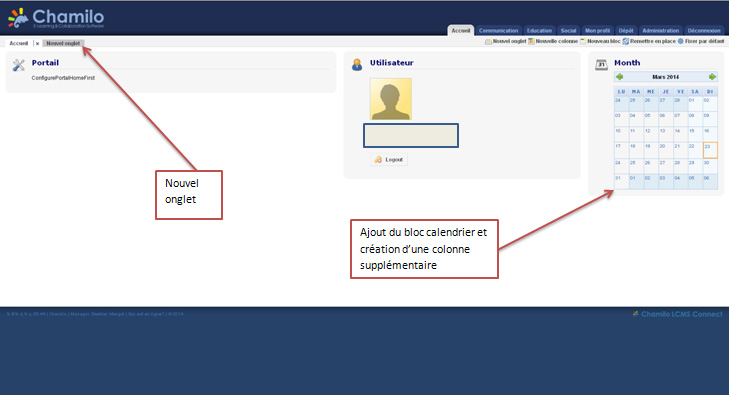
Task: Select day 17 in the calendar
Action: click(621, 150)
